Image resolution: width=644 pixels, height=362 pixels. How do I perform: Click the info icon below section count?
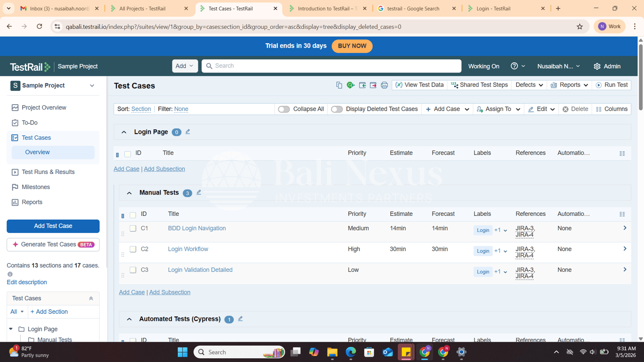click(10, 274)
